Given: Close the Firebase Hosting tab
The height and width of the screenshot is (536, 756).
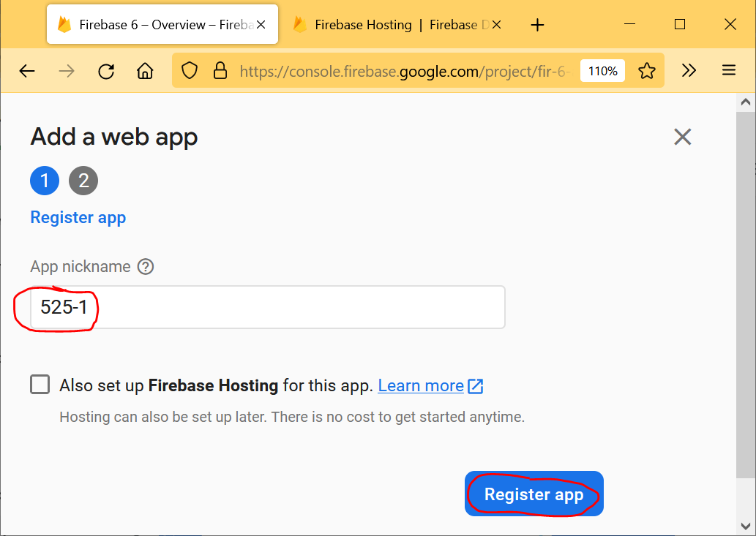Looking at the screenshot, I should (x=497, y=25).
